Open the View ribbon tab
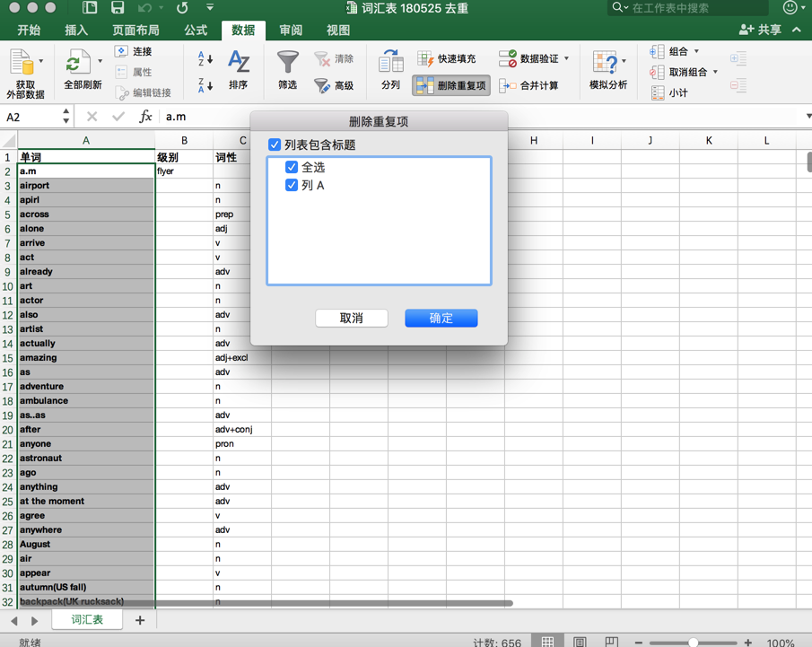812x647 pixels. (x=338, y=30)
